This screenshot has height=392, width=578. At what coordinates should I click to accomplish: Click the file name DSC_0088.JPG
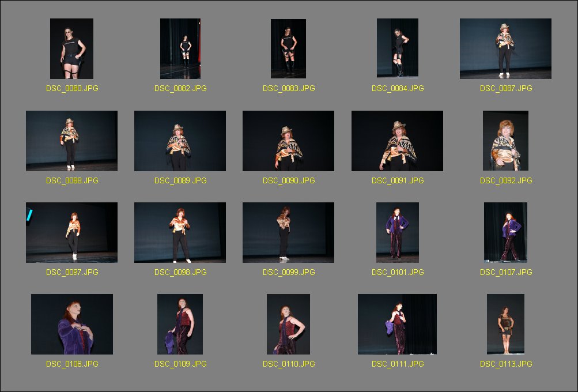pos(72,180)
